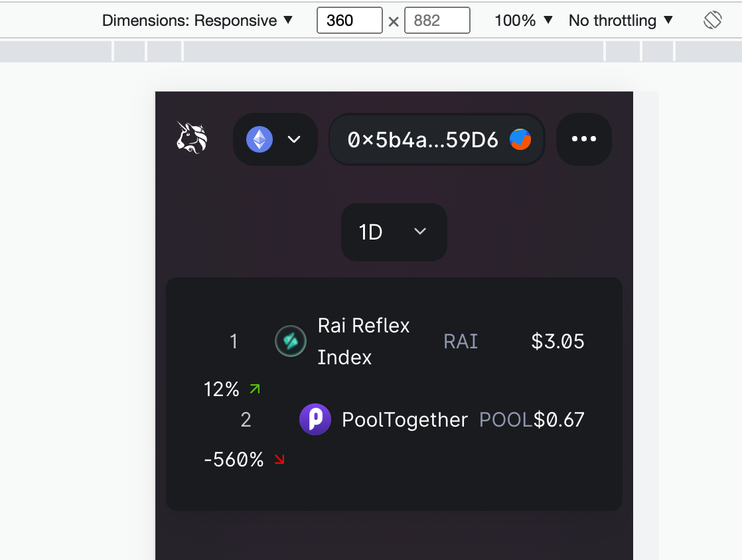Click rank number 2 in the token list

[x=246, y=419]
